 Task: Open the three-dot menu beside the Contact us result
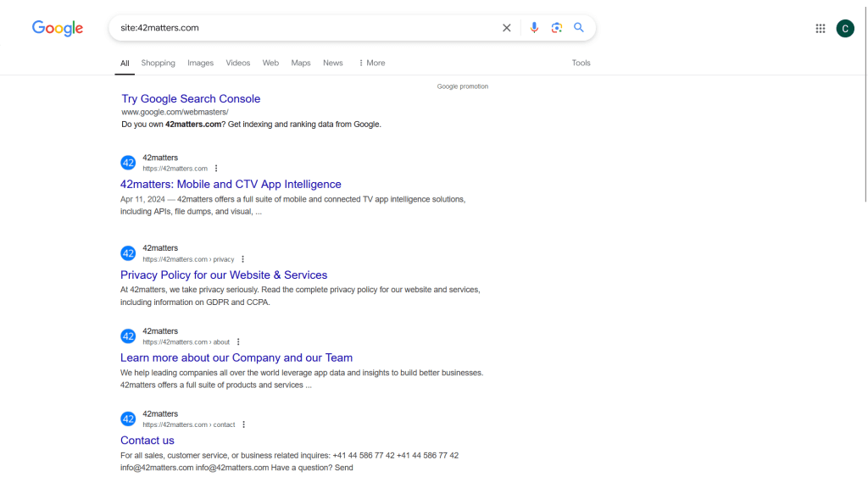pos(243,424)
